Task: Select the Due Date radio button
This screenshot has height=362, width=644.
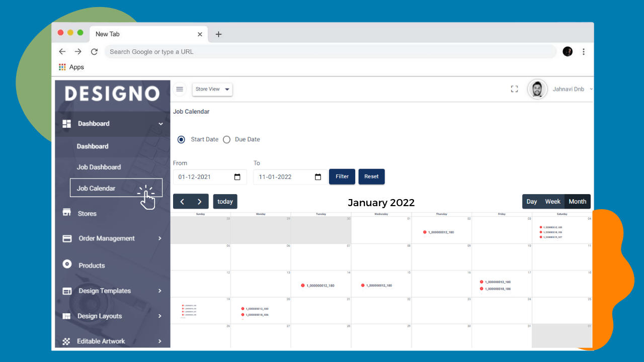Action: [x=226, y=139]
